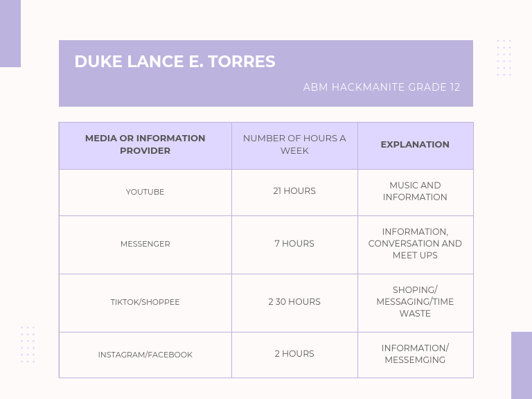Click the DUKE LANCE E. TORRES title
This screenshot has height=399, width=532.
pyautogui.click(x=175, y=62)
